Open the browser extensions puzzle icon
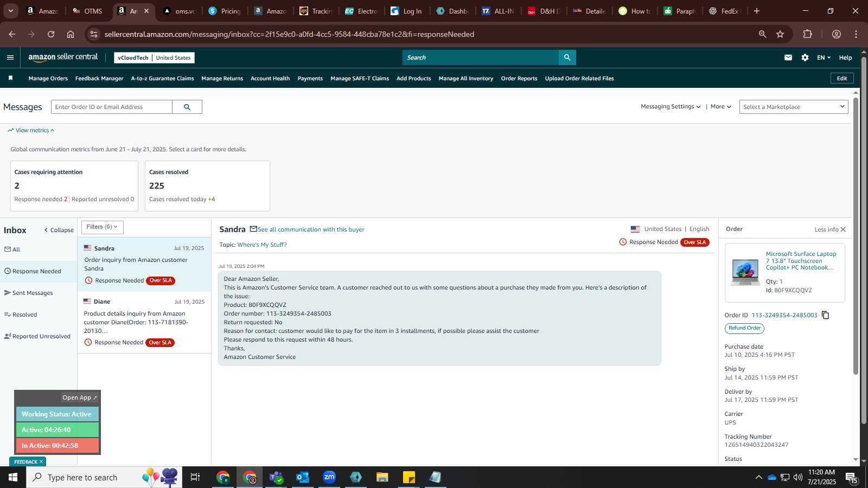The height and width of the screenshot is (488, 868). point(808,34)
